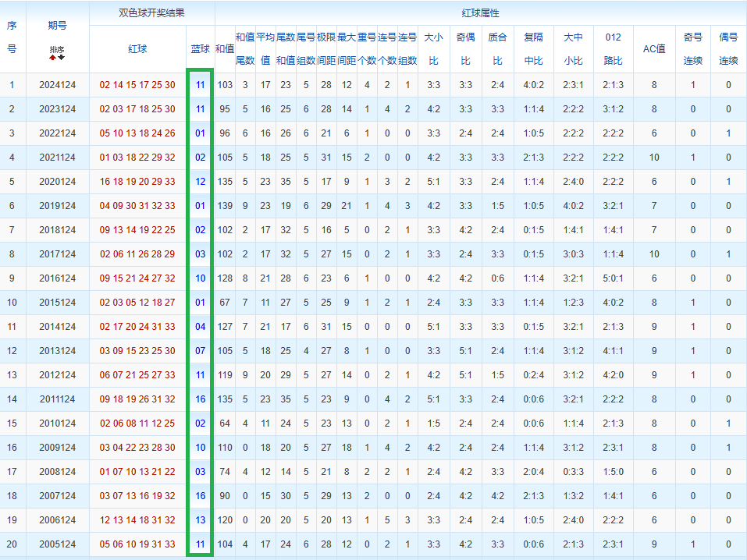This screenshot has height=560, width=747.
Task: Select the 红球 column header
Action: pyautogui.click(x=137, y=49)
